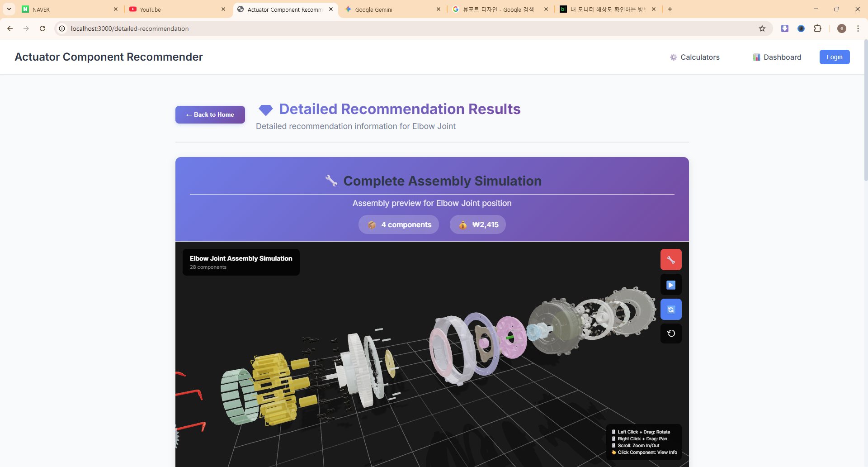Screen dimensions: 868x467
Task: Close the NAVER tab
Action: [116, 9]
